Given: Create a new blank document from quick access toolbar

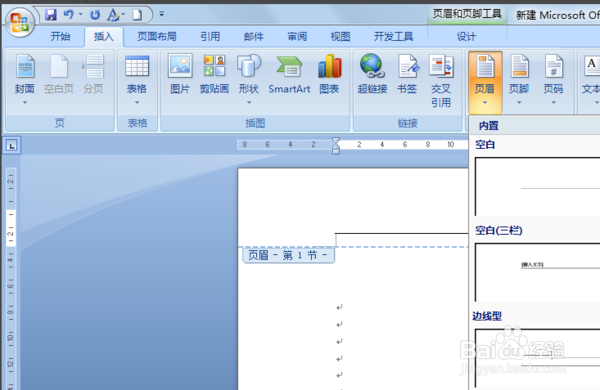Looking at the screenshot, I should [137, 15].
